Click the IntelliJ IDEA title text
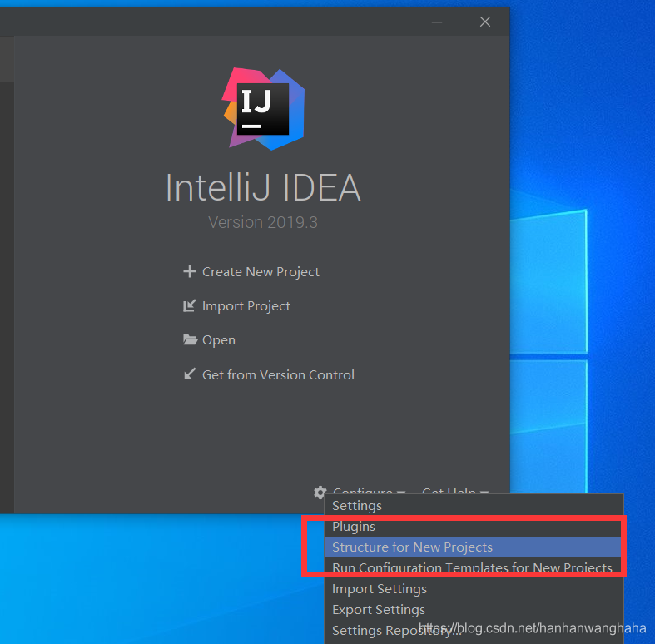The height and width of the screenshot is (644, 655). (263, 187)
